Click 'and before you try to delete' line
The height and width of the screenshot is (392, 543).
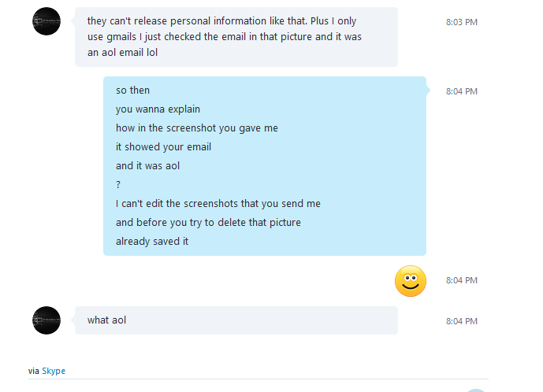tap(208, 223)
